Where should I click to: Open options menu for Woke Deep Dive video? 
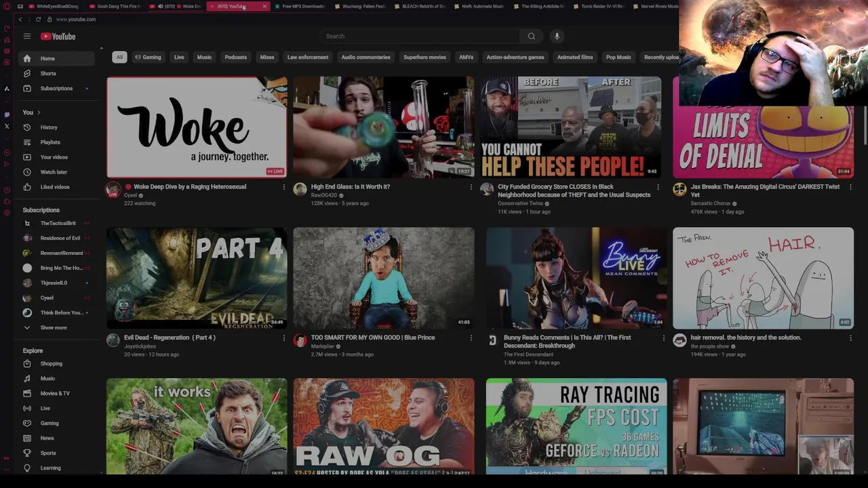[x=283, y=187]
